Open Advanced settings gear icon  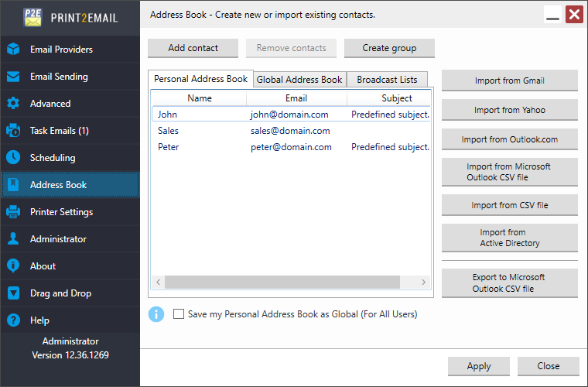(x=13, y=104)
